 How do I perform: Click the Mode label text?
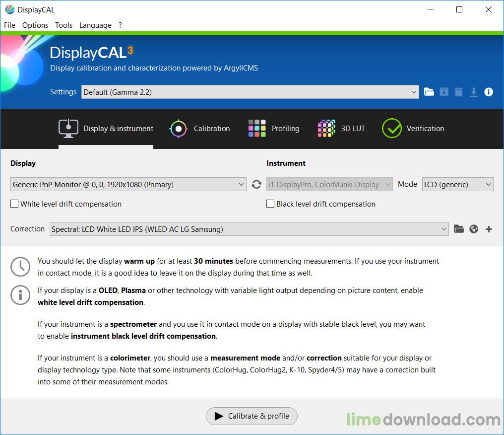[x=407, y=184]
